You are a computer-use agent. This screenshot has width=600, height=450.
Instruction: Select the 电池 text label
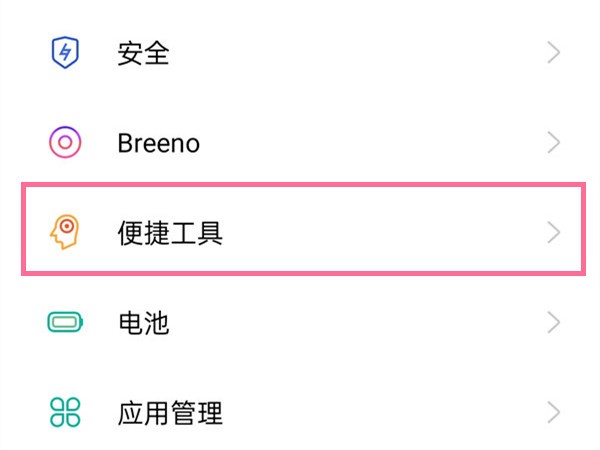point(143,322)
